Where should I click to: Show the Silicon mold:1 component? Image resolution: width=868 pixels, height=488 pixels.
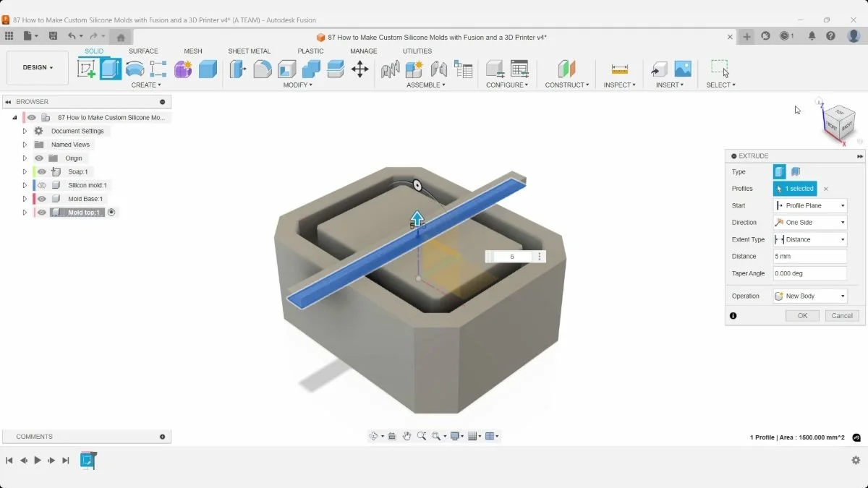[x=42, y=186]
